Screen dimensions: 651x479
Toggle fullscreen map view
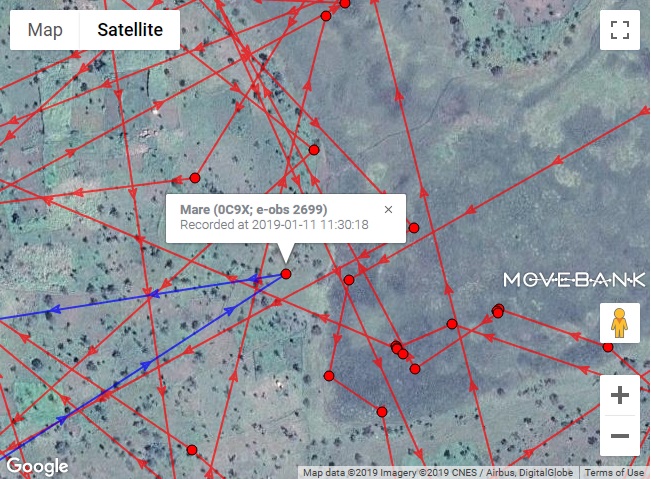[620, 30]
